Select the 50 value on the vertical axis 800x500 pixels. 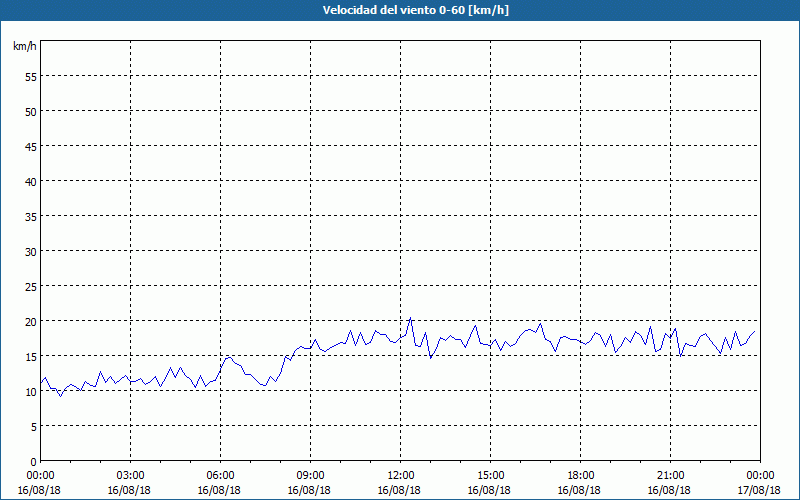click(x=31, y=111)
